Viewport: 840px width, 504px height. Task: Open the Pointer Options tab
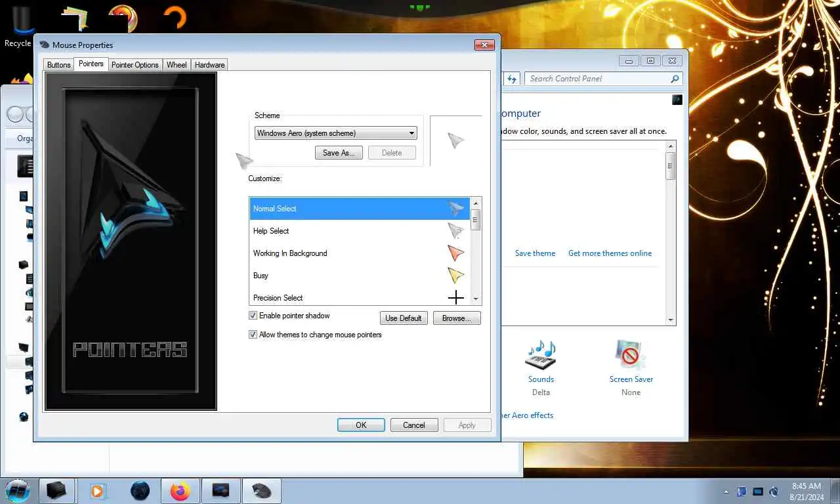tap(135, 64)
